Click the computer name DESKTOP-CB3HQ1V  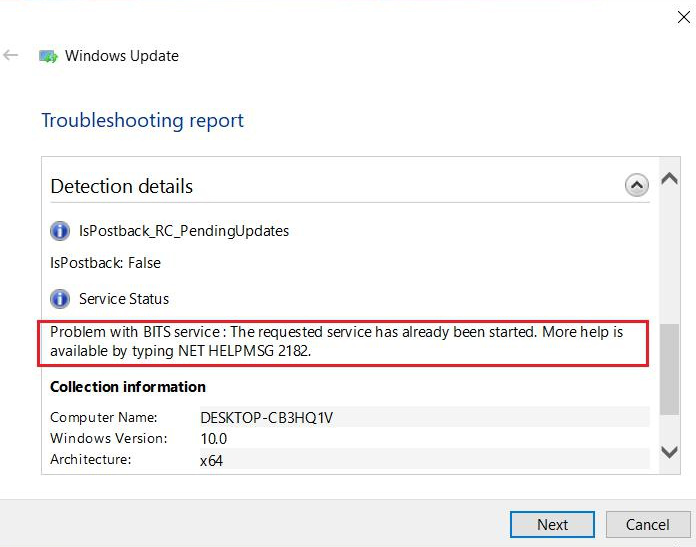click(x=266, y=418)
